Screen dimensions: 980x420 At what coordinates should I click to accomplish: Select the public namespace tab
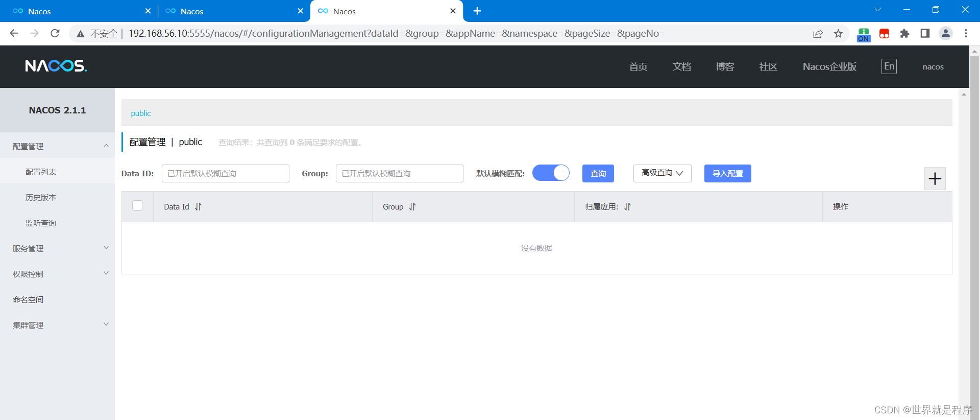pos(141,113)
